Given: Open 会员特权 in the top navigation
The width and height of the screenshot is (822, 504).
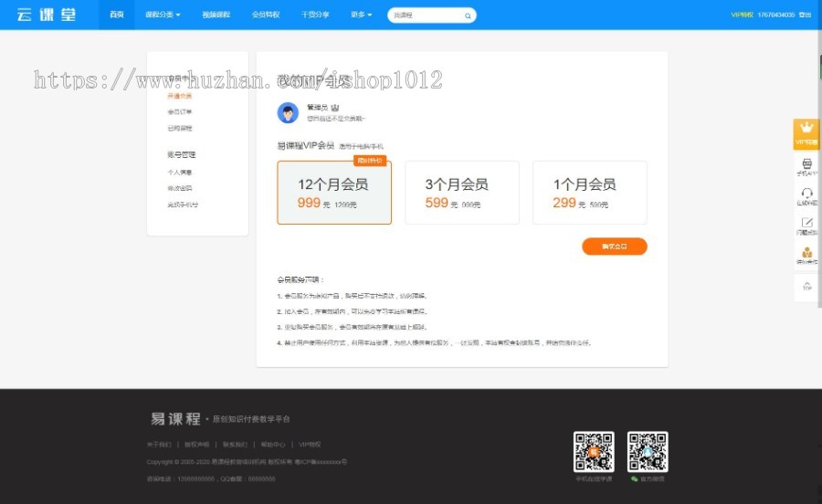Looking at the screenshot, I should (266, 16).
